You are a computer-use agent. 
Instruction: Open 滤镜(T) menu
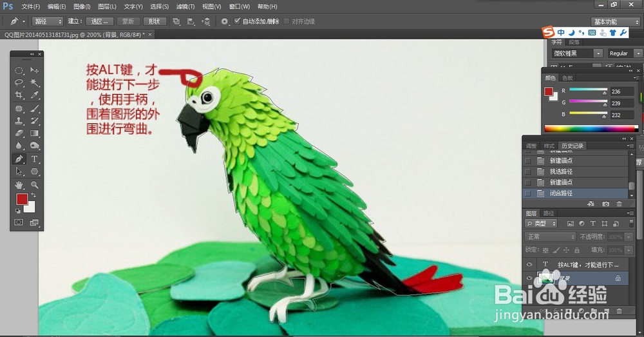185,6
